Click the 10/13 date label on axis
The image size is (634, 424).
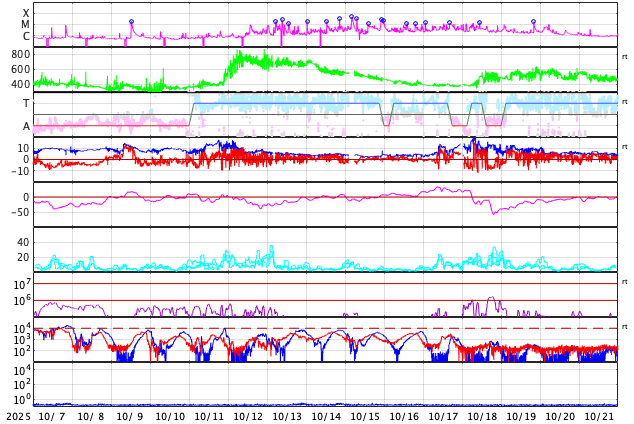click(287, 417)
